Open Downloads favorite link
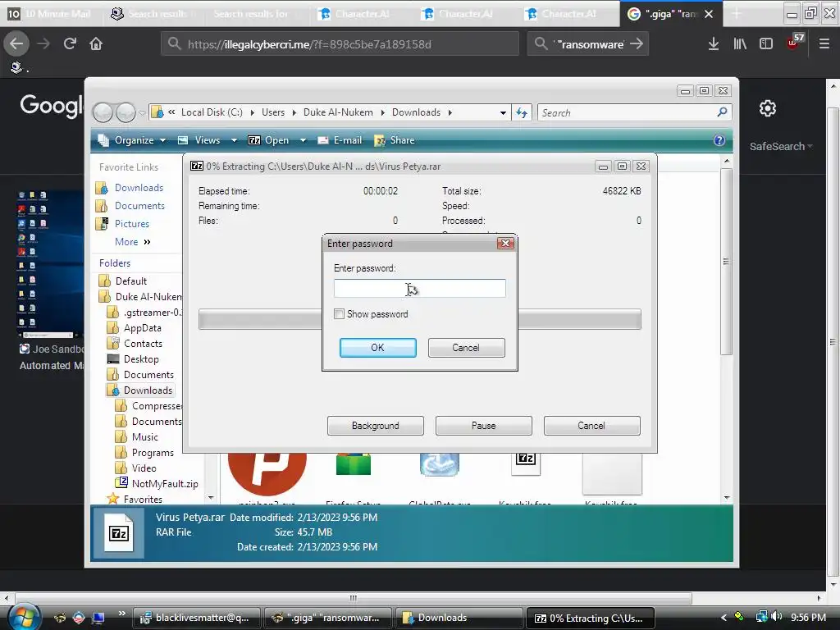This screenshot has width=840, height=630. (x=139, y=188)
